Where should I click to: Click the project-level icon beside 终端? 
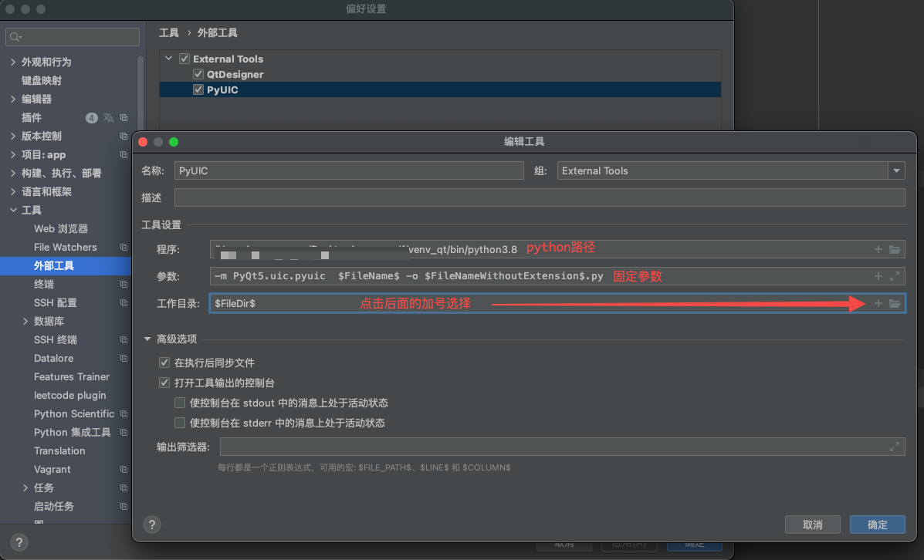tap(124, 285)
